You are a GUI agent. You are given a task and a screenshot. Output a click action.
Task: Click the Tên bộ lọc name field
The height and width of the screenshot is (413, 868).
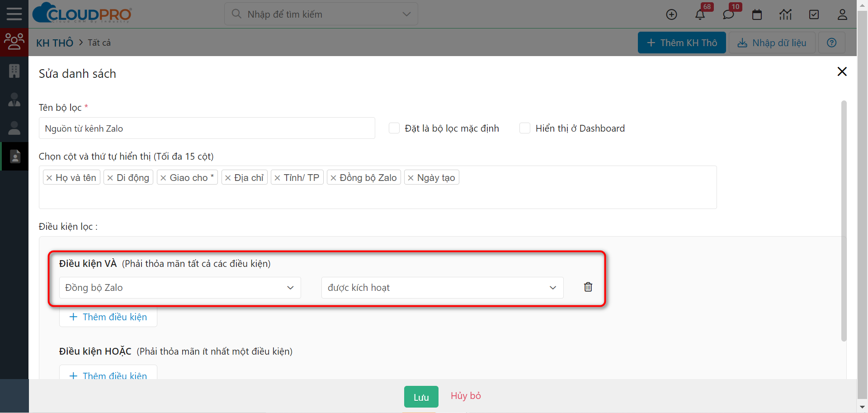click(207, 128)
